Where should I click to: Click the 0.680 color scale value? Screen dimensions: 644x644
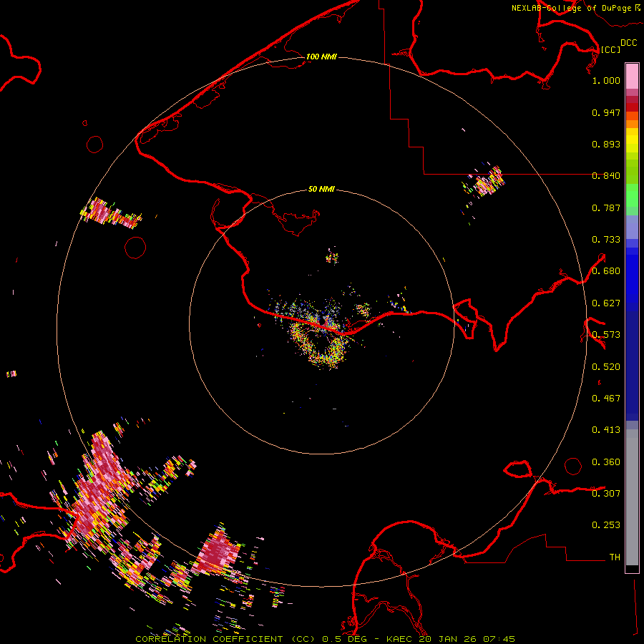click(606, 271)
